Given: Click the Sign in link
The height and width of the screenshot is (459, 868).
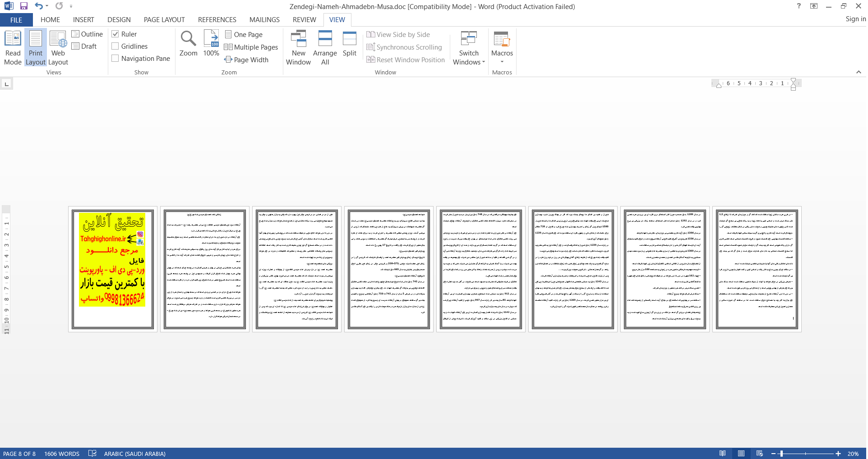Looking at the screenshot, I should tap(855, 19).
